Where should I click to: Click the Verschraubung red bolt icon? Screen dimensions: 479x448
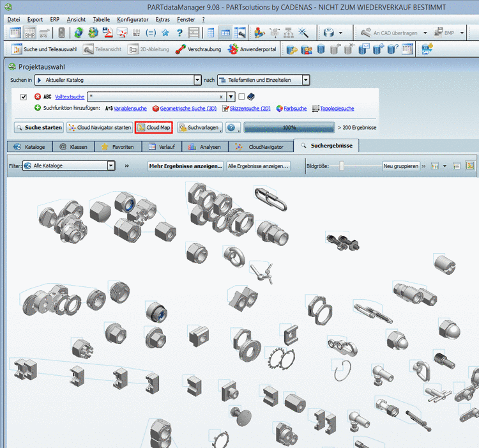tap(180, 49)
